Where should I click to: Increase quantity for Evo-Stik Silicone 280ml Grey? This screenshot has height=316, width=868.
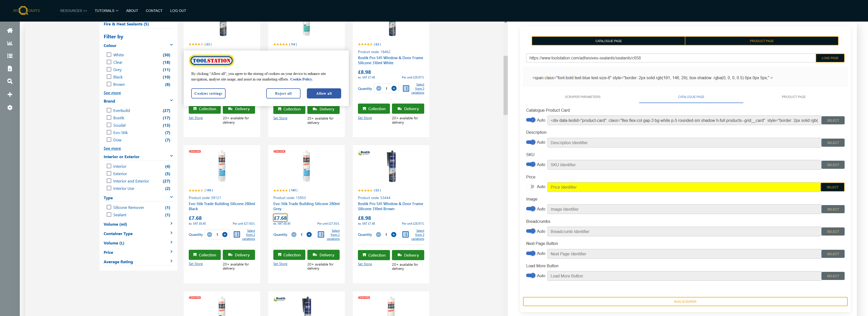point(309,235)
